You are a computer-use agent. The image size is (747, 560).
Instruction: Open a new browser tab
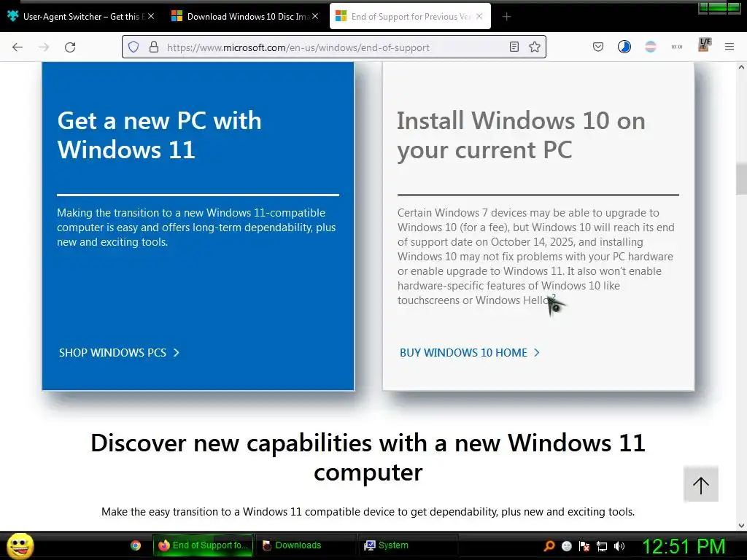pyautogui.click(x=506, y=17)
